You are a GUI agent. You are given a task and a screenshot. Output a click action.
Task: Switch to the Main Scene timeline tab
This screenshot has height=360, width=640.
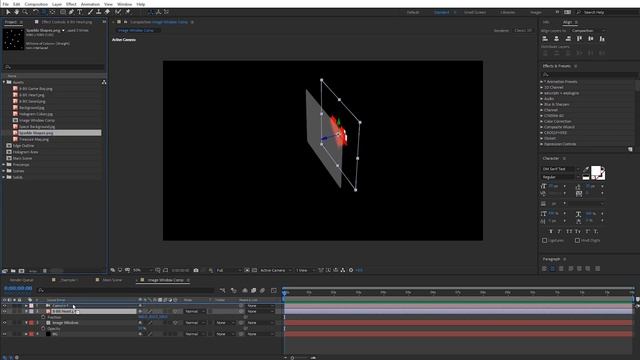112,280
